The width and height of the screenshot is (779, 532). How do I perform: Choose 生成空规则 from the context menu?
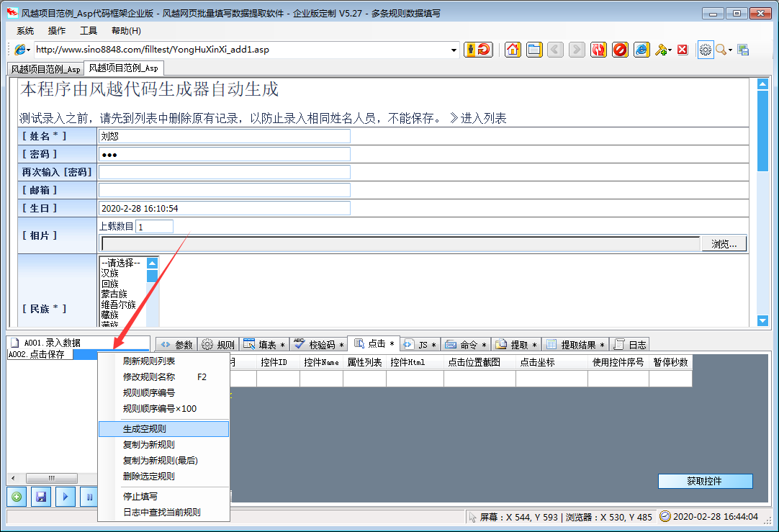click(163, 428)
